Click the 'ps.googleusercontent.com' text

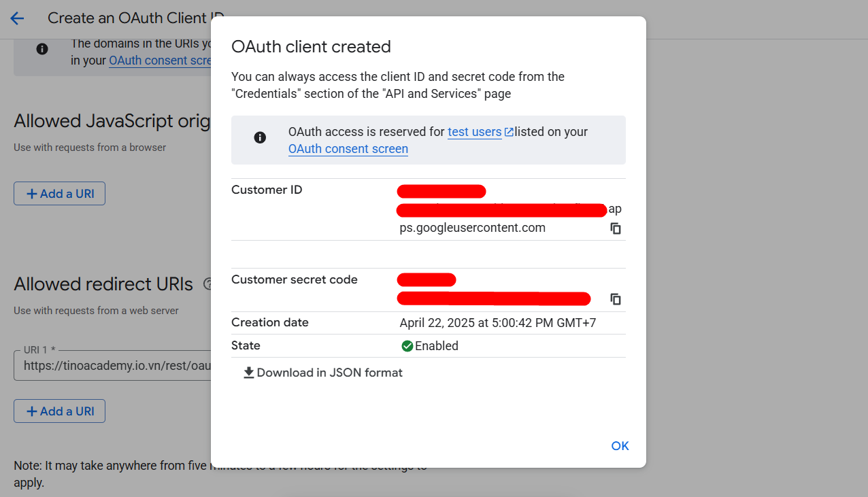coord(473,228)
